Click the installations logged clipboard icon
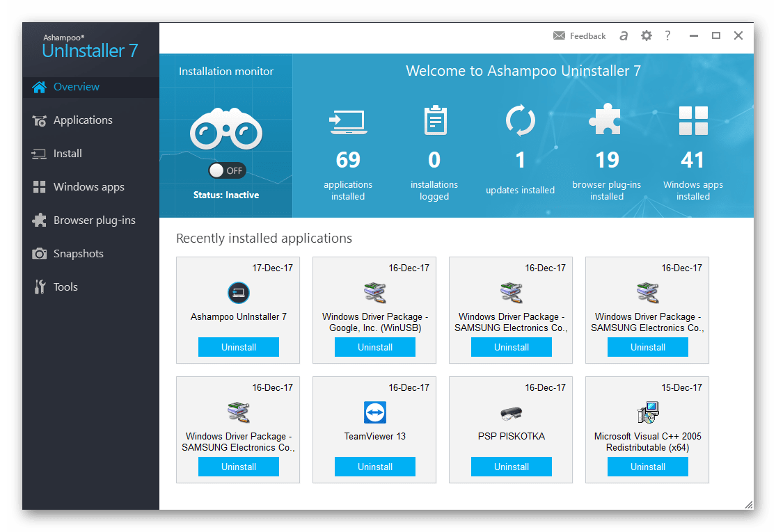The image size is (776, 532). pyautogui.click(x=435, y=120)
